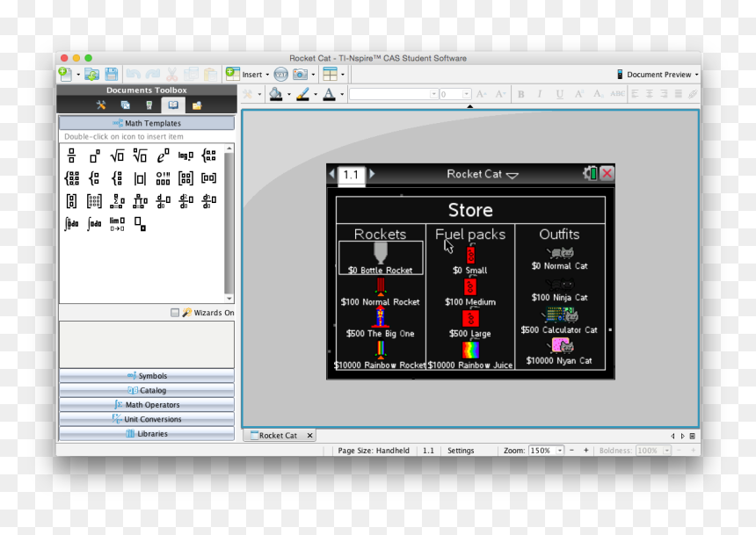
Task: Select the sum sigma template
Action: coord(117,201)
